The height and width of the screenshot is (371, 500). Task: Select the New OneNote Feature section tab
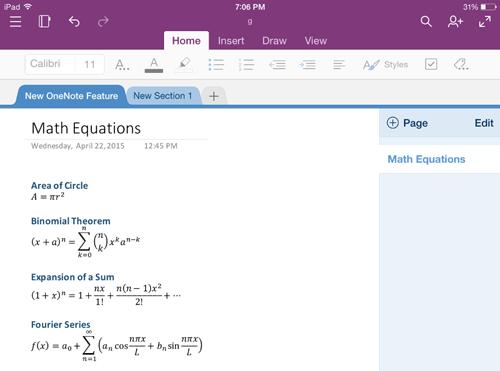click(x=71, y=96)
